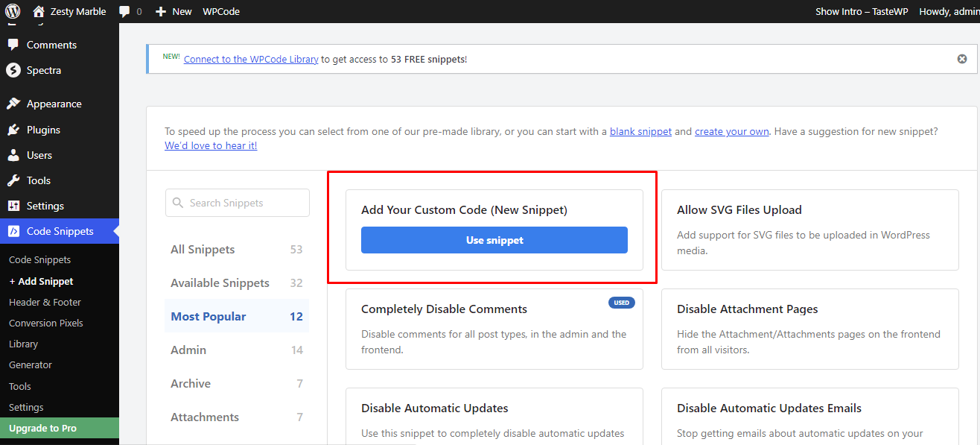
Task: Open Spectra icon in sidebar
Action: click(x=13, y=70)
